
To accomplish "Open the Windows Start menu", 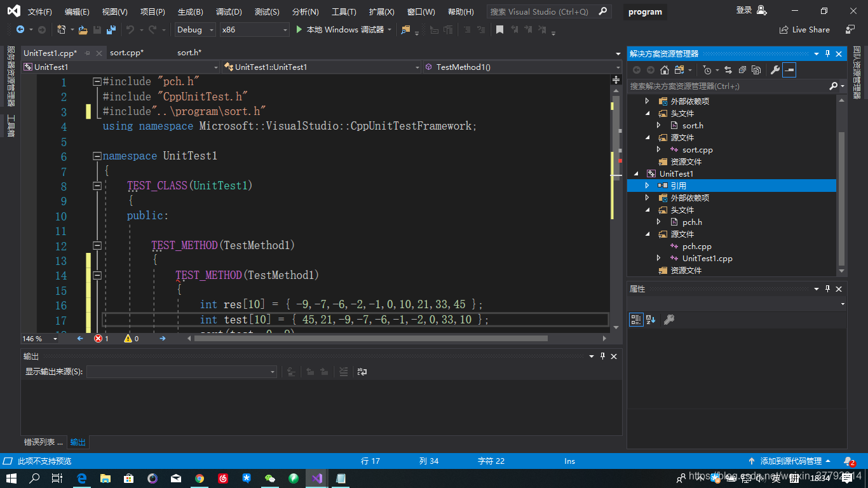I will click(11, 478).
